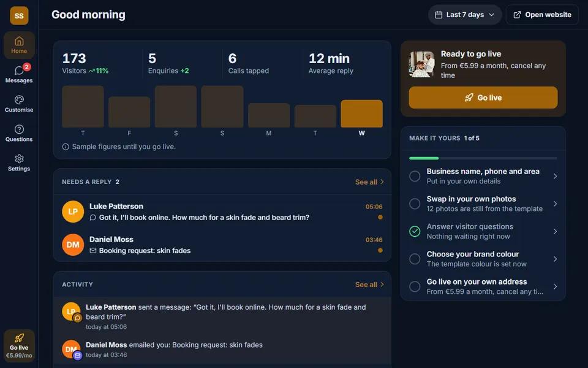The width and height of the screenshot is (588, 368).
Task: Expand the Choose your brand colour chevron
Action: [555, 259]
